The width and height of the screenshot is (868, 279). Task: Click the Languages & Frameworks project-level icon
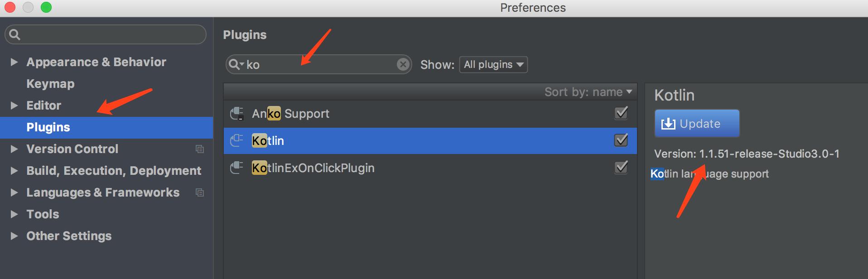click(x=200, y=192)
